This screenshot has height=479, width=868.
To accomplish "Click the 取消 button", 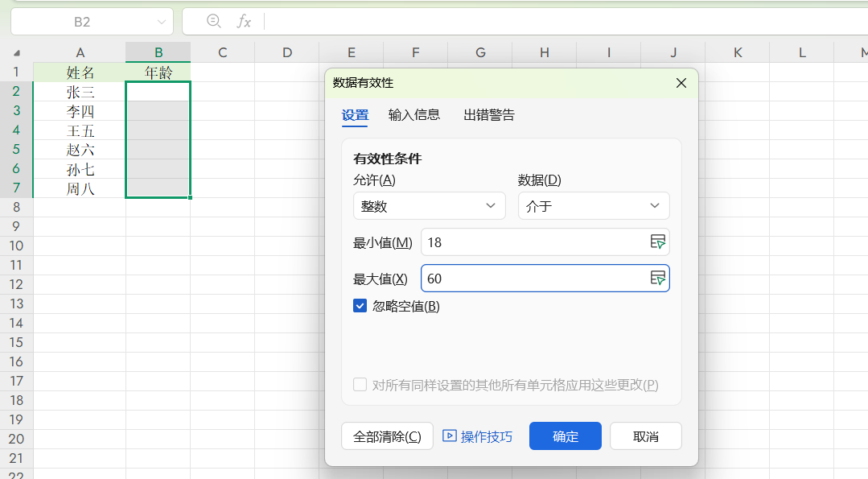I will (645, 436).
